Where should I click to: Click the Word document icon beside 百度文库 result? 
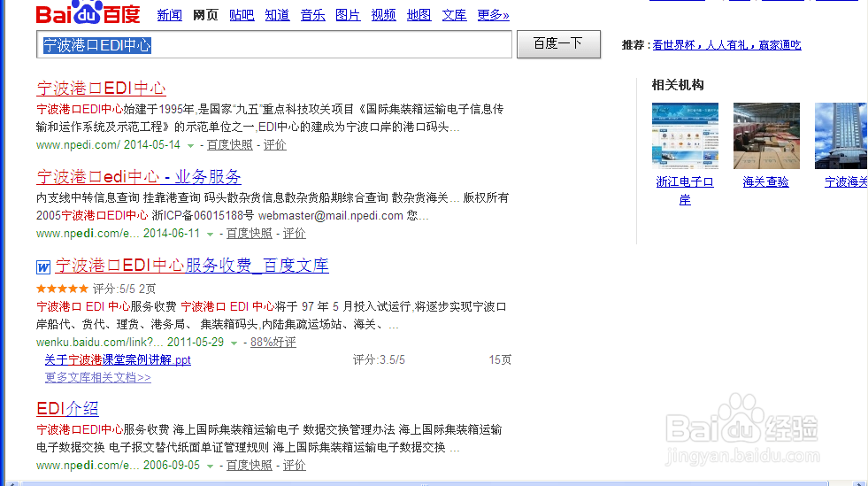pos(43,267)
